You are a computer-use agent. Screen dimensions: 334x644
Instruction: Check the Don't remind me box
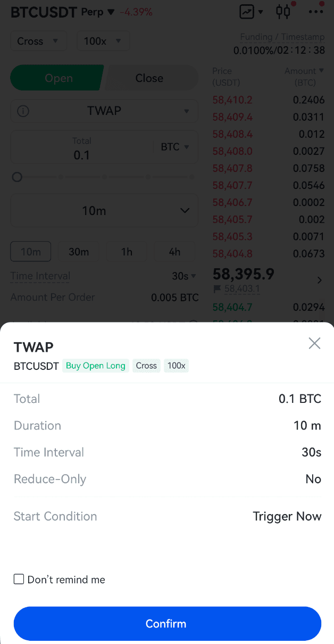point(19,579)
